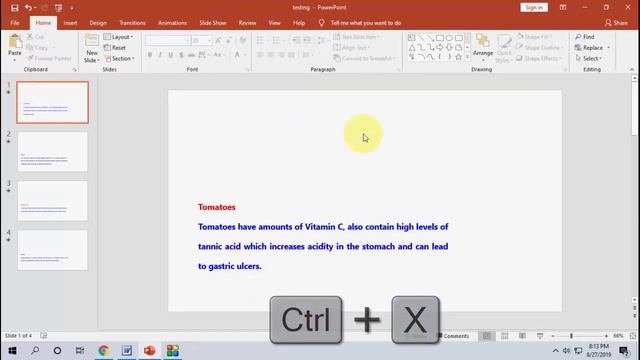Click the Sign in button
Viewport: 640px width, 360px height.
534,8
